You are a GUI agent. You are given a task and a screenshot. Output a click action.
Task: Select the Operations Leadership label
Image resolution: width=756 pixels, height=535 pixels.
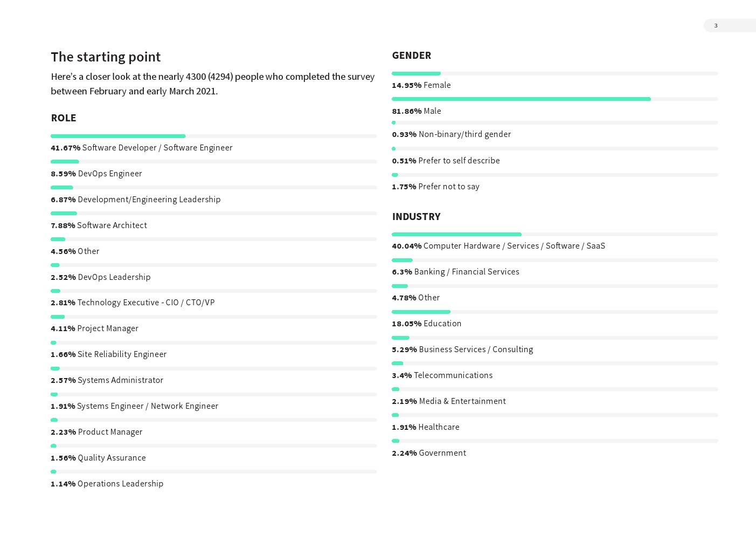pos(120,484)
